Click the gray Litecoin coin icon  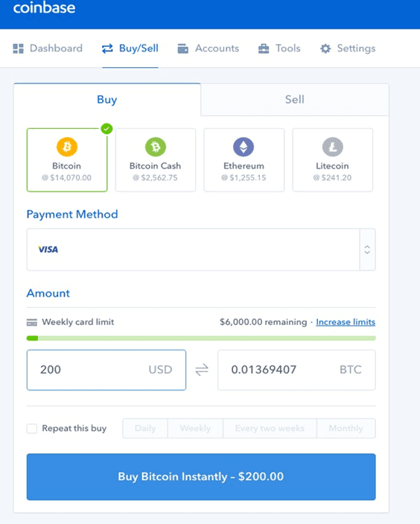click(333, 147)
